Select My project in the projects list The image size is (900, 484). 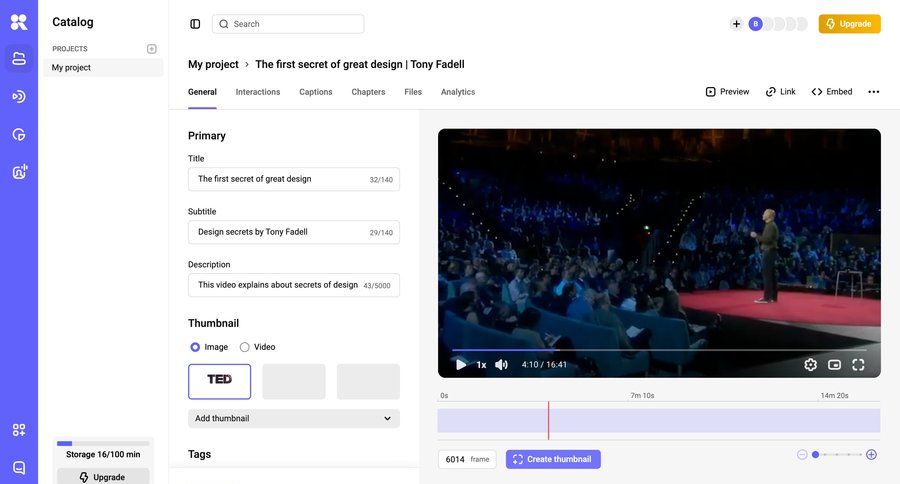(103, 68)
